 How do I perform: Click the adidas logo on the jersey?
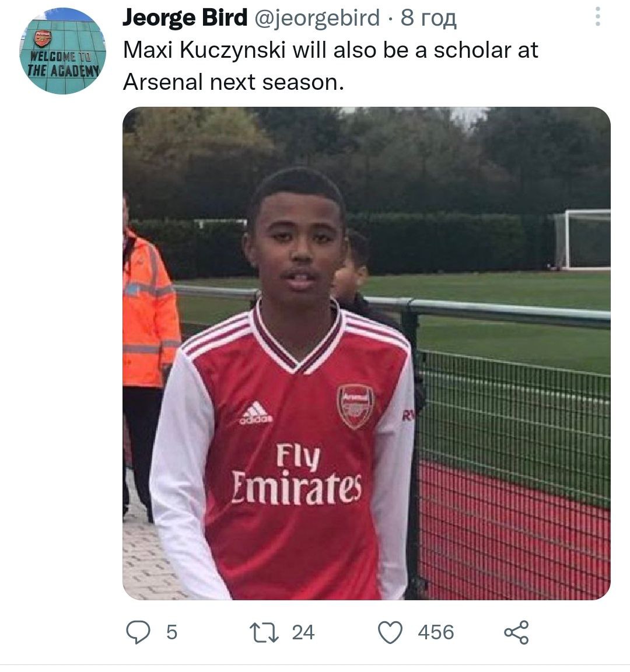[256, 413]
